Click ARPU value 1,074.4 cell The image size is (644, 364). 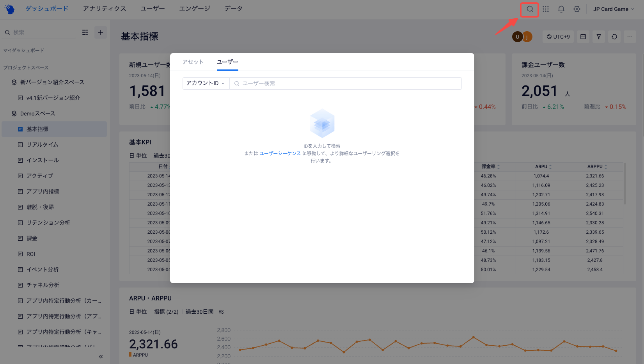coord(541,176)
